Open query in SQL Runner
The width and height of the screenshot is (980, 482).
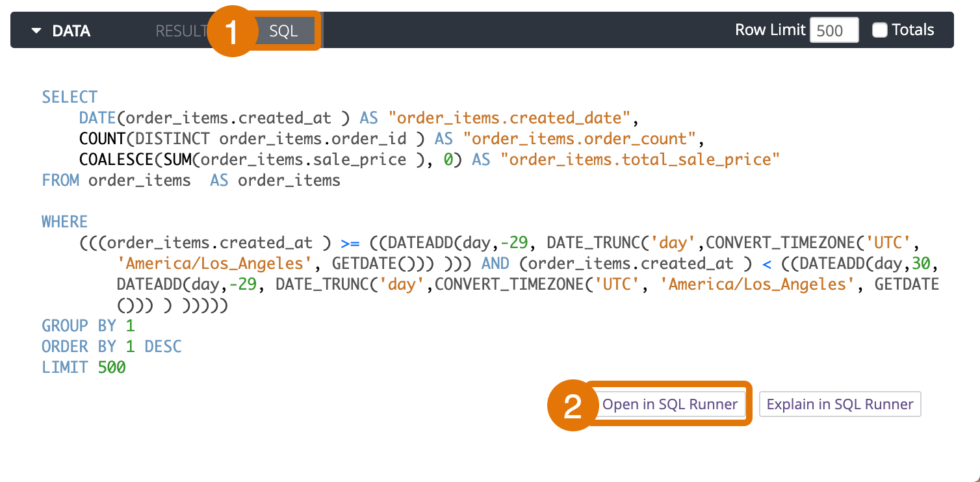tap(669, 404)
